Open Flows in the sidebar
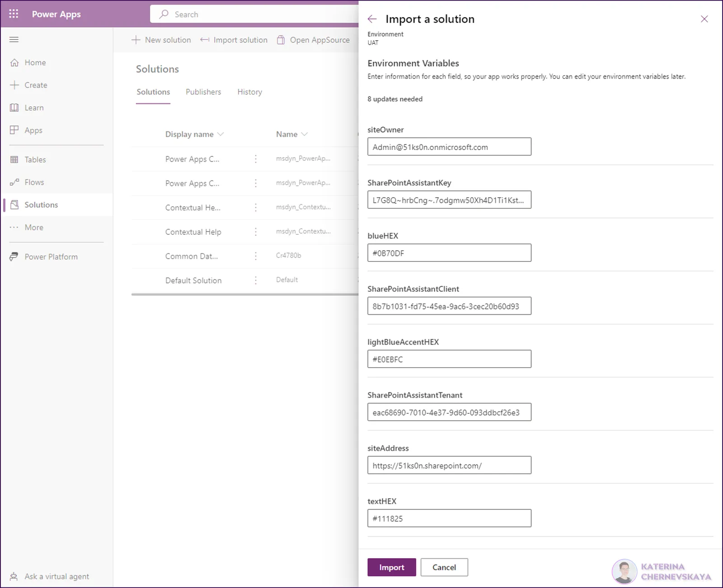 pos(34,182)
